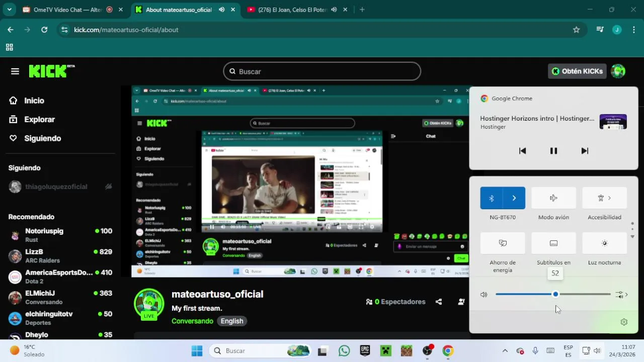The height and width of the screenshot is (362, 644).
Task: Open LizzB recommended channel
Action: tap(60, 255)
